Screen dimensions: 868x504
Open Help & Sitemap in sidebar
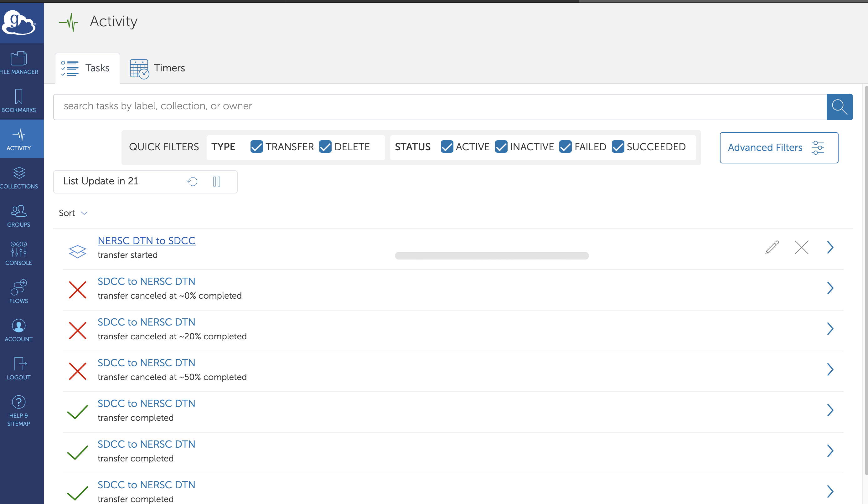coord(19,411)
